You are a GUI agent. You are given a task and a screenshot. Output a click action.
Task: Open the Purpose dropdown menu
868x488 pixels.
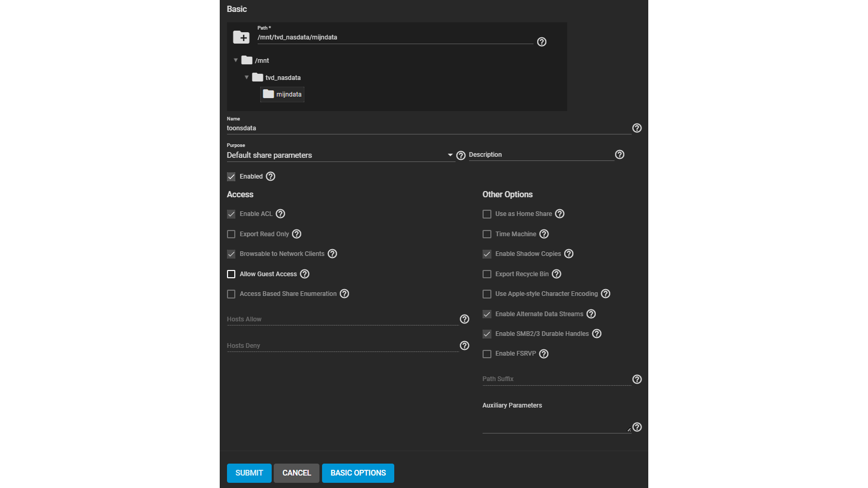pyautogui.click(x=340, y=155)
